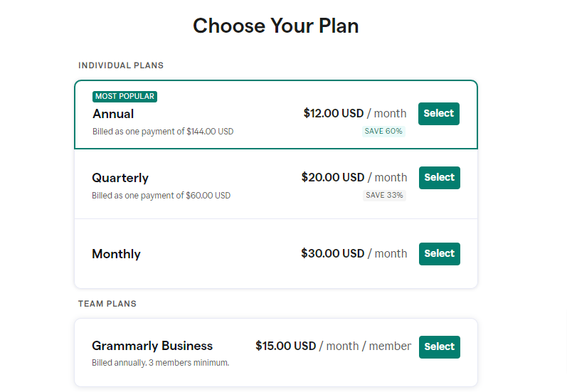Select the Annual plan button
Screen dimensions: 567x392
pos(438,113)
